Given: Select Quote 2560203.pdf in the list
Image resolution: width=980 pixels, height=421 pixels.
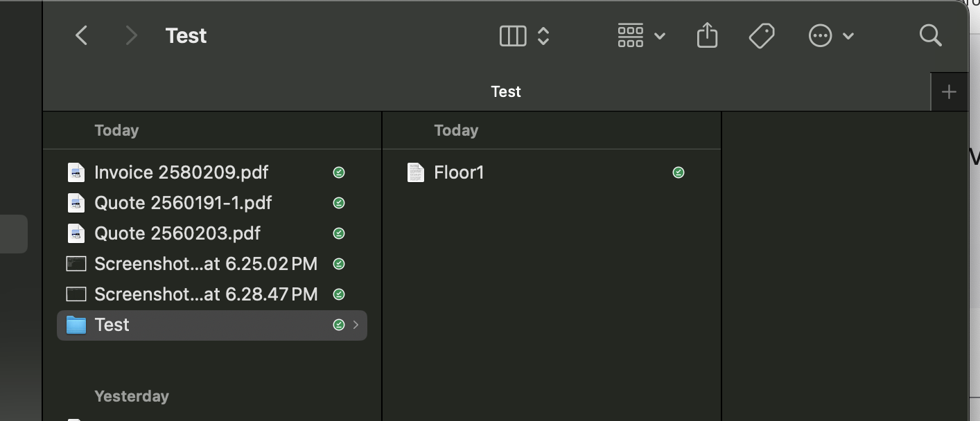Looking at the screenshot, I should coord(177,233).
